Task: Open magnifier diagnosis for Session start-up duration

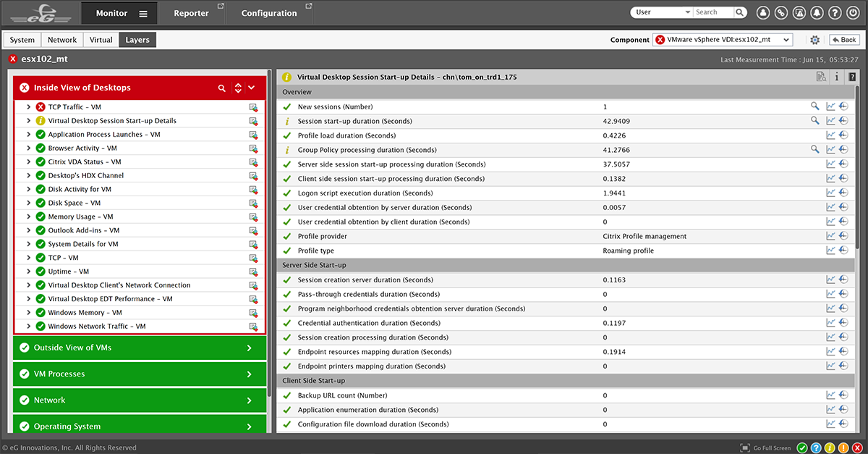Action: pyautogui.click(x=815, y=121)
